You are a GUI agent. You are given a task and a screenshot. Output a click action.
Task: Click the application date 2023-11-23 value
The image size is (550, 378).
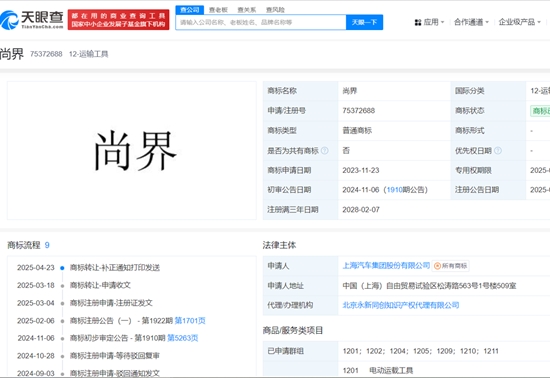pos(361,170)
